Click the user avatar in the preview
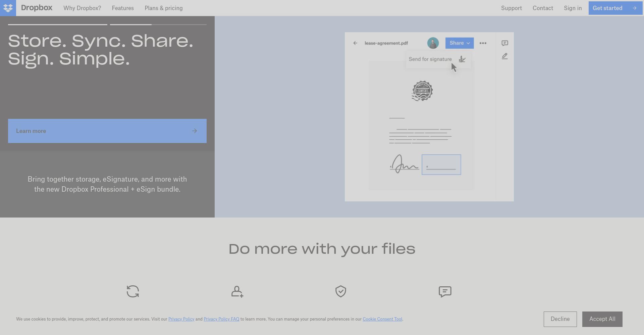 click(x=433, y=43)
